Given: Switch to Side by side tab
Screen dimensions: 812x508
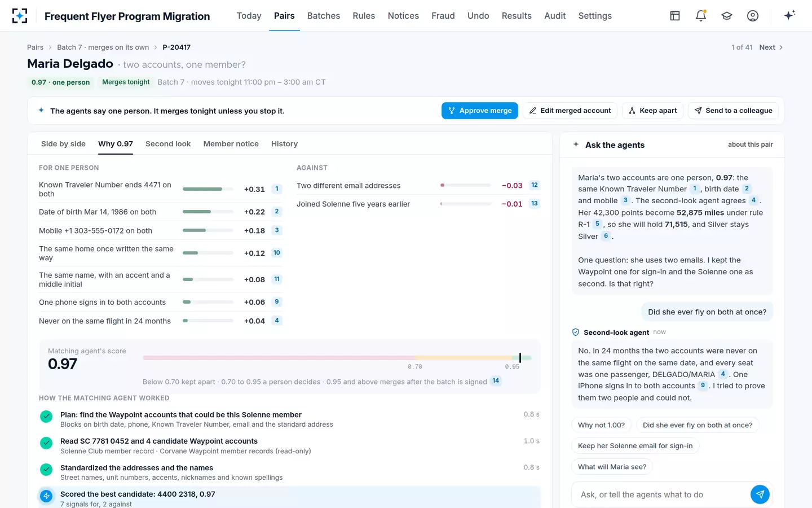Looking at the screenshot, I should click(63, 144).
